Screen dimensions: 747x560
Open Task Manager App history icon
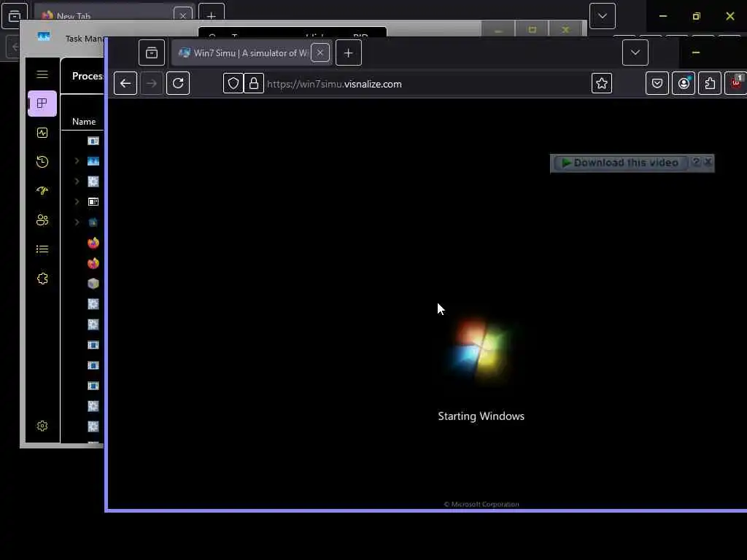pyautogui.click(x=42, y=162)
